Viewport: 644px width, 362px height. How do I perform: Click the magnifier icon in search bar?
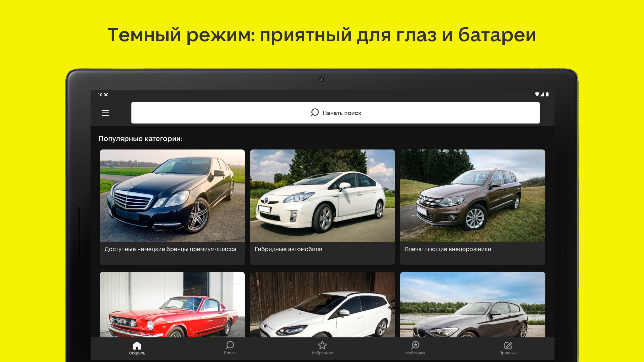click(314, 113)
